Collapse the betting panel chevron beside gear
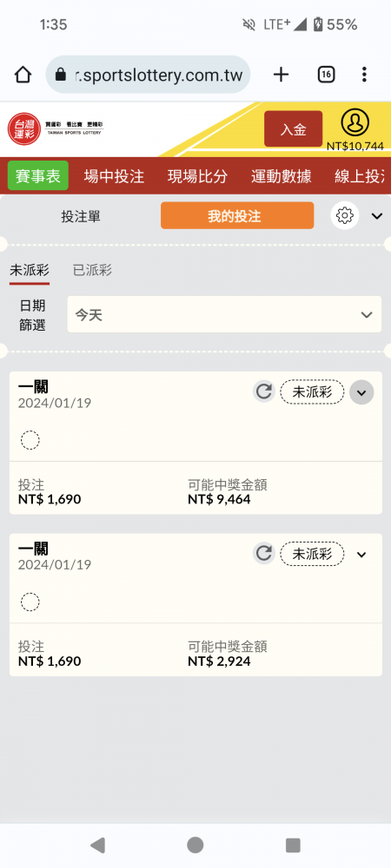 377,216
